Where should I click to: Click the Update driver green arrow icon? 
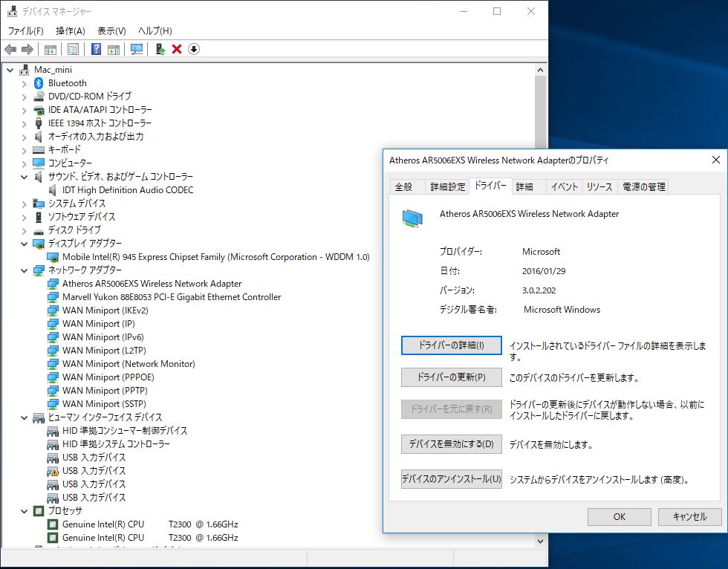(160, 49)
